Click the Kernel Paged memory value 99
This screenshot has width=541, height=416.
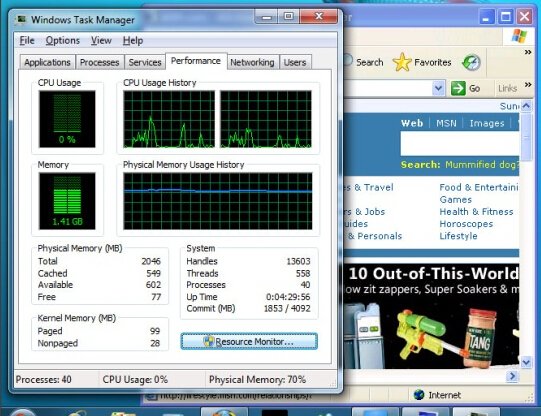[x=155, y=331]
